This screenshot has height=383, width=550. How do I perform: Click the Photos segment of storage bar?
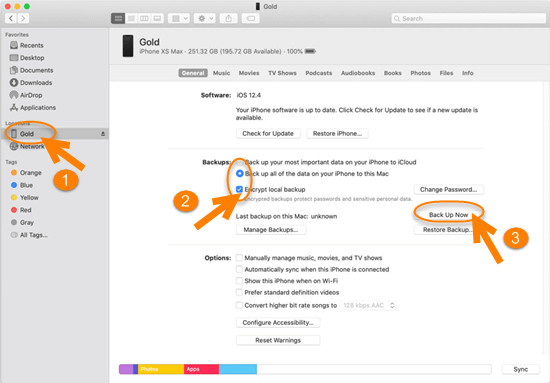point(161,369)
